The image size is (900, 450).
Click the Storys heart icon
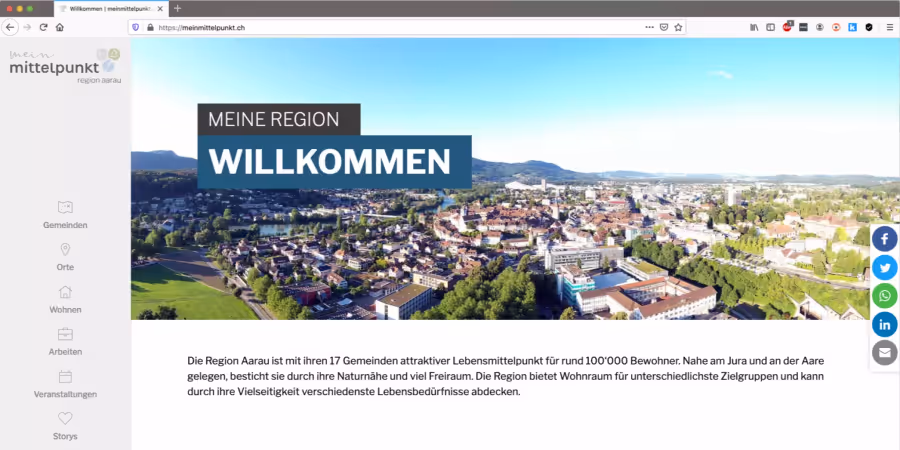coord(65,418)
